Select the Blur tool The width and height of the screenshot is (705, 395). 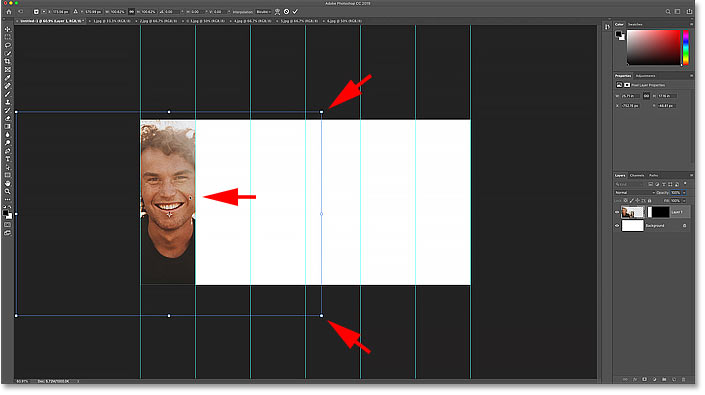coord(8,134)
